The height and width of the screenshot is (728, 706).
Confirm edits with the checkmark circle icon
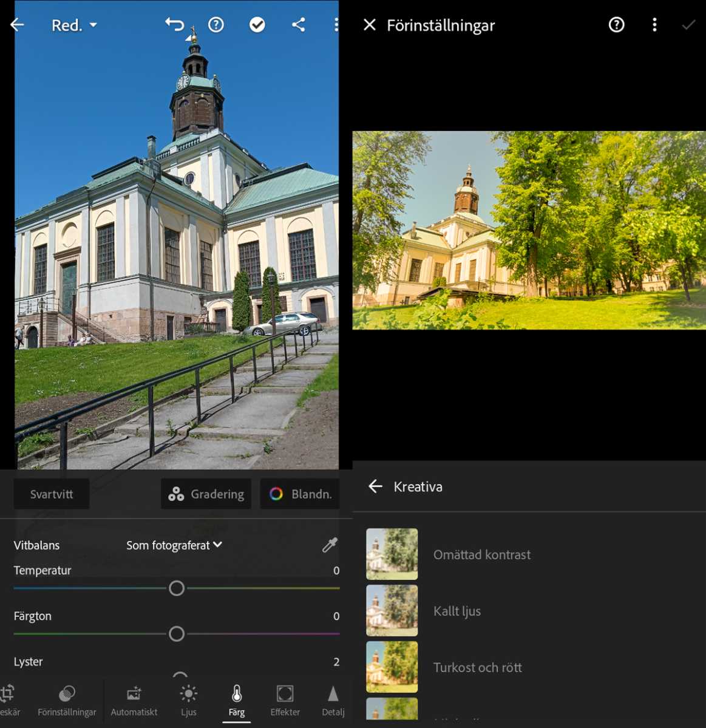[257, 25]
